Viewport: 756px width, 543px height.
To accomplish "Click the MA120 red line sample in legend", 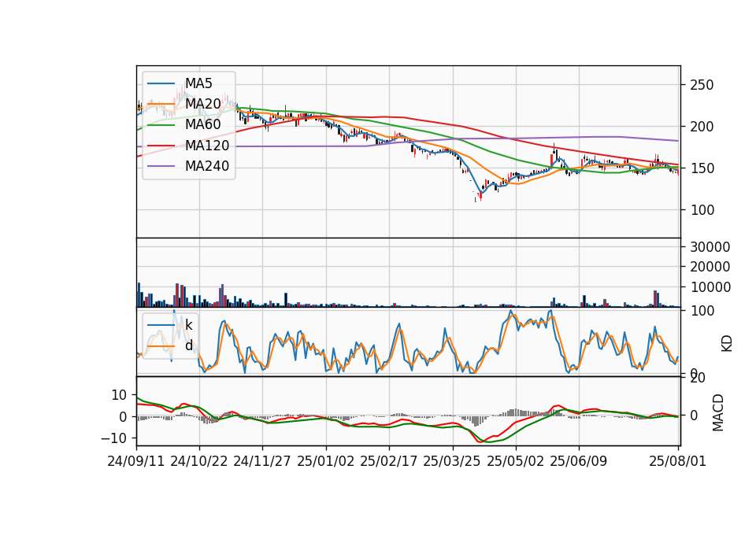I will pos(161,146).
